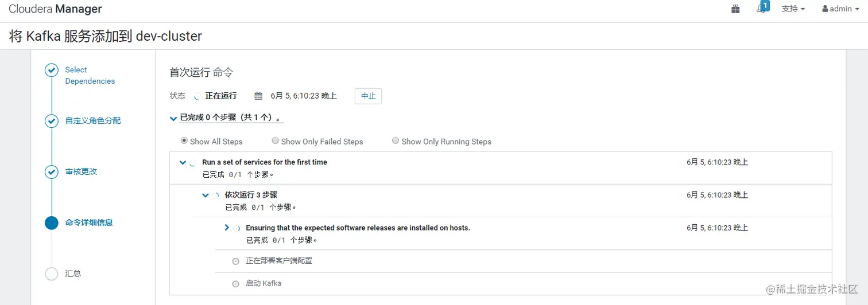Click the 自定义角色分配 step checkmark
This screenshot has height=305, width=868.
click(52, 121)
